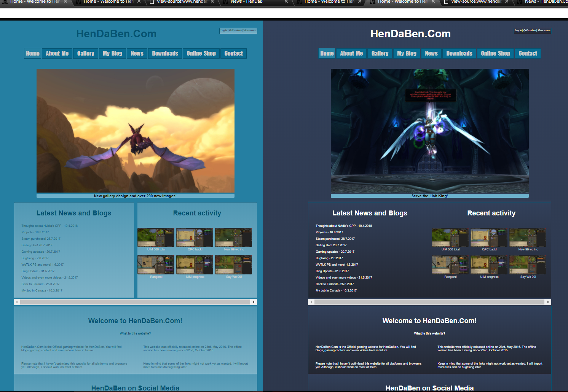Open 'Projects - 18.8.2017' in left window
The width and height of the screenshot is (568, 392).
35,232
